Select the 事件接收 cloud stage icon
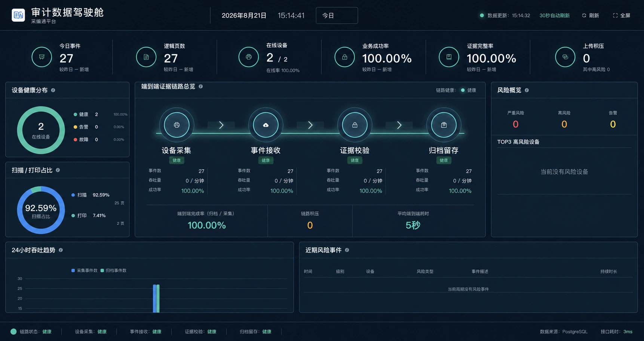644x341 pixels. tap(266, 125)
